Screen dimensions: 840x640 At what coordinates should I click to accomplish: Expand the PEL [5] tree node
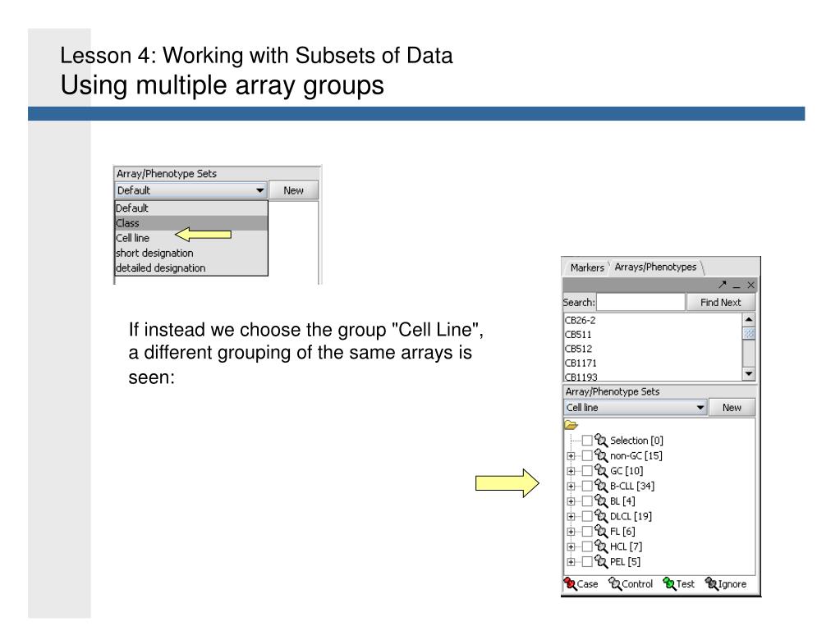click(x=571, y=562)
